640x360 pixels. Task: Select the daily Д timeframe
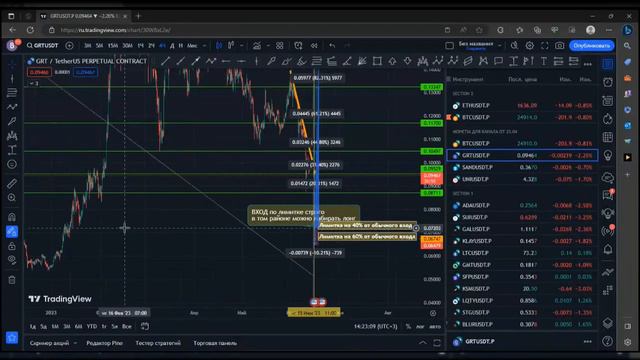172,46
